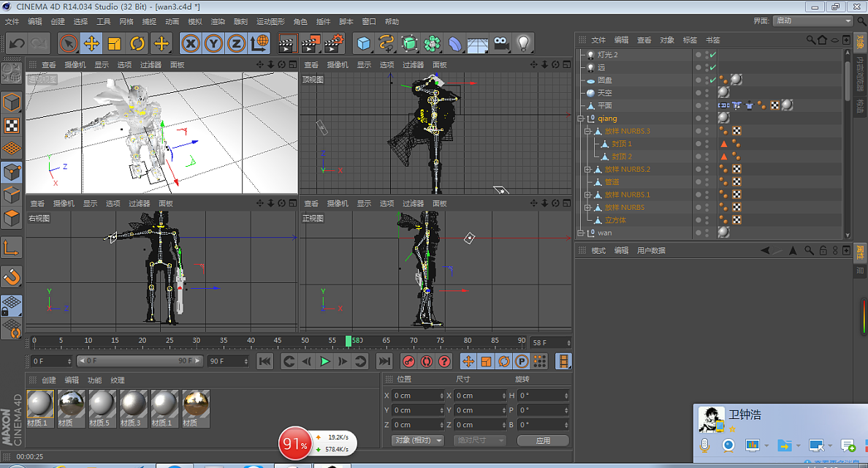This screenshot has width=868, height=468.
Task: Open the 渲染 menu in menu bar
Action: pyautogui.click(x=218, y=22)
